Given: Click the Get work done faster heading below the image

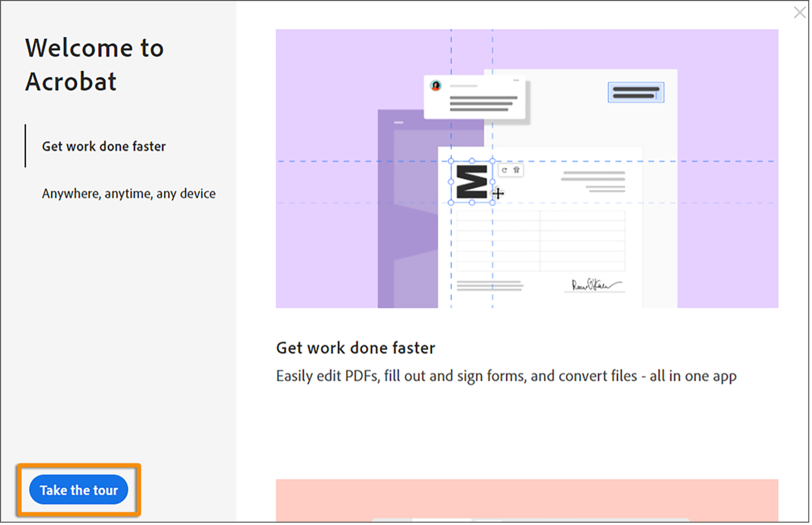Looking at the screenshot, I should coord(355,348).
